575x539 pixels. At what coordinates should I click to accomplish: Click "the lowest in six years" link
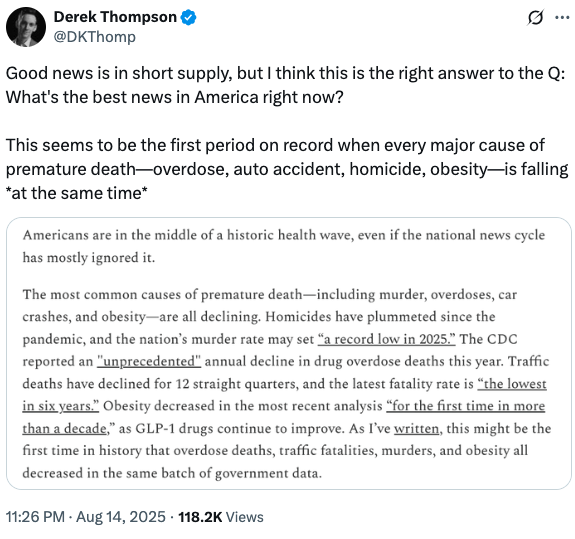[512, 384]
